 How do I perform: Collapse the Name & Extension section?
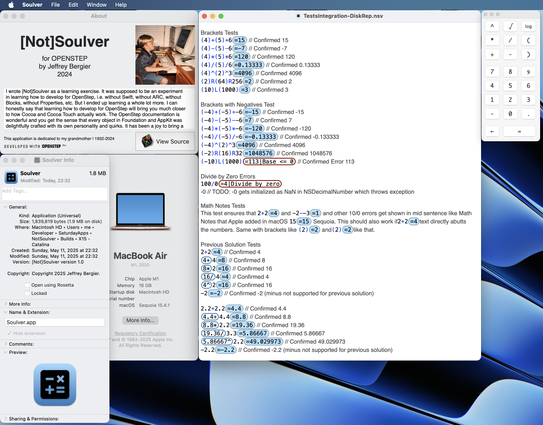click(x=5, y=312)
